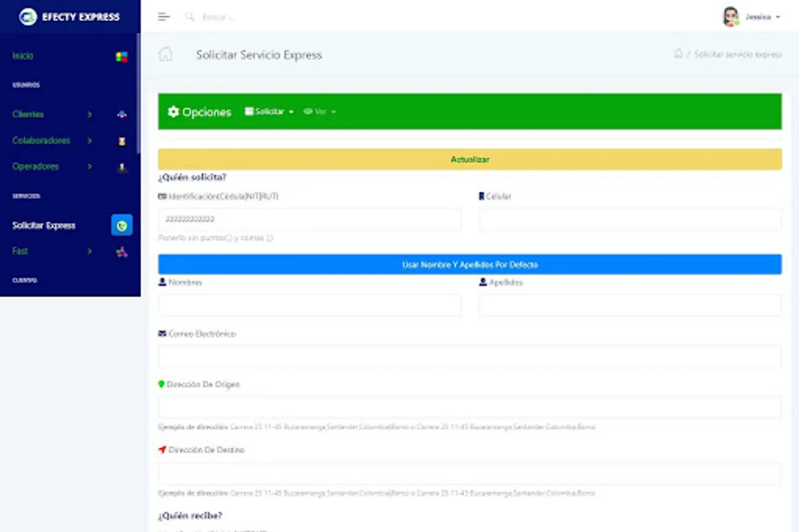Click the Dirección De Origen input field
This screenshot has width=799, height=532.
470,407
